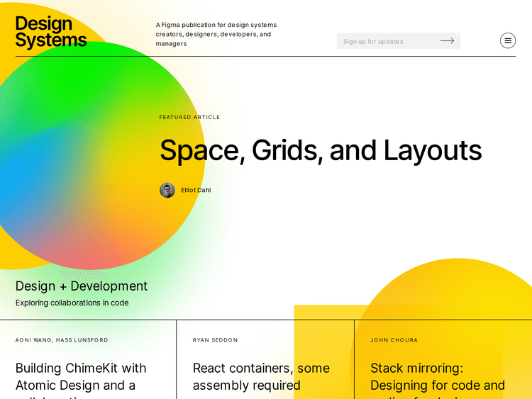The image size is (532, 399).
Task: Open the Building ChimeKit with Atomic Design article
Action: [81, 380]
